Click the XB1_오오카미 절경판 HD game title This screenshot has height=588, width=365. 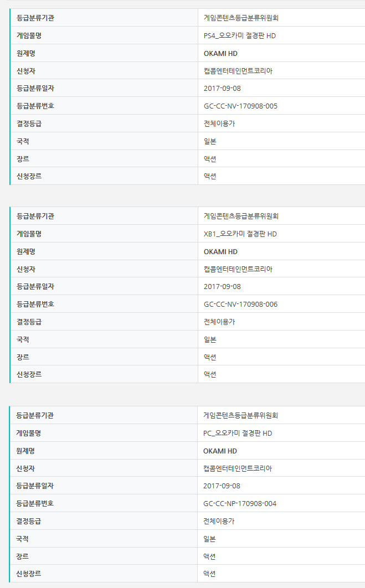[x=240, y=234]
